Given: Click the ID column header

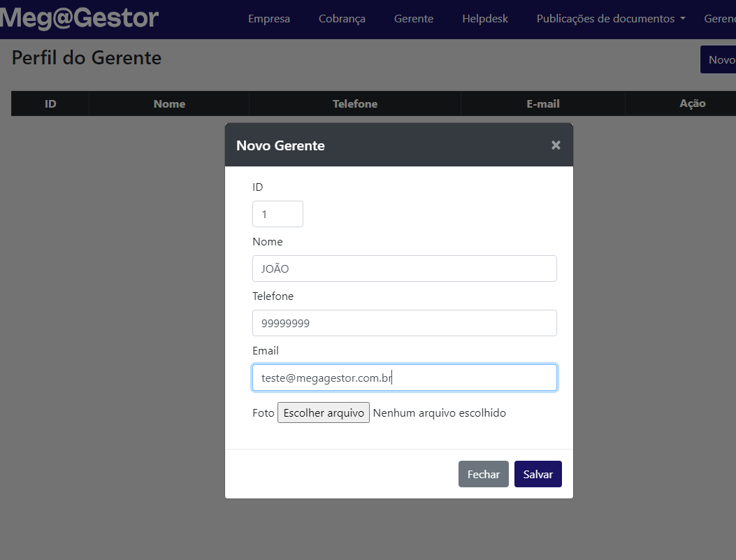Looking at the screenshot, I should pyautogui.click(x=50, y=103).
